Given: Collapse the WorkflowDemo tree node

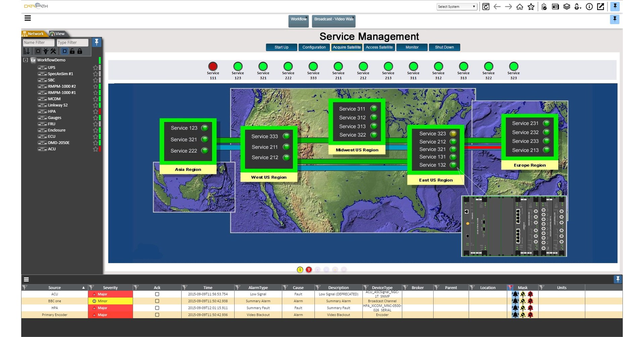Looking at the screenshot, I should 25,60.
